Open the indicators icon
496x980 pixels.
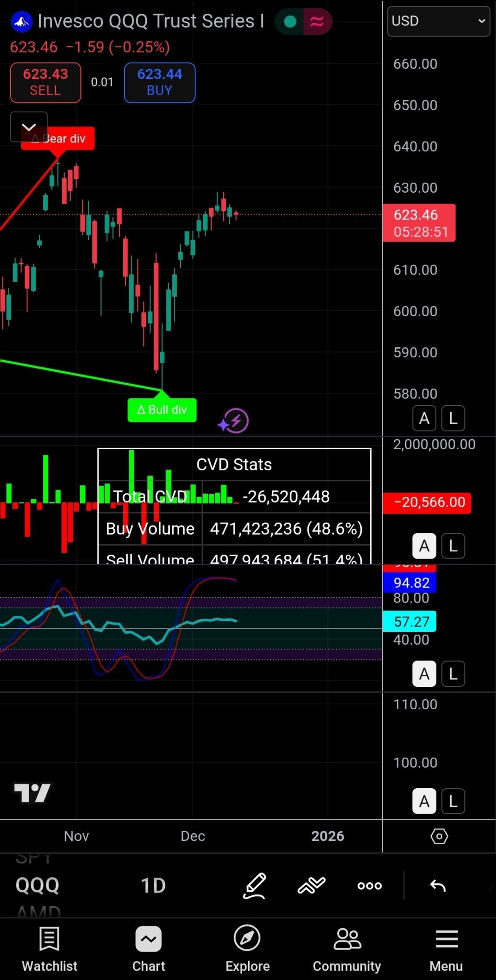(311, 886)
